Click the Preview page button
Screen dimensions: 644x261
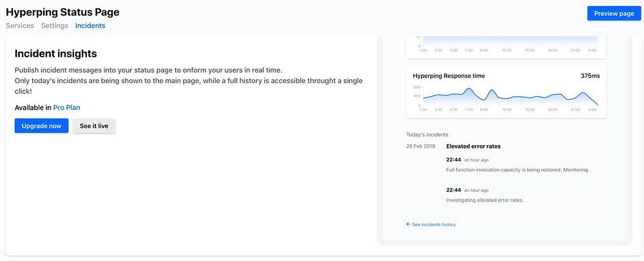coord(614,14)
